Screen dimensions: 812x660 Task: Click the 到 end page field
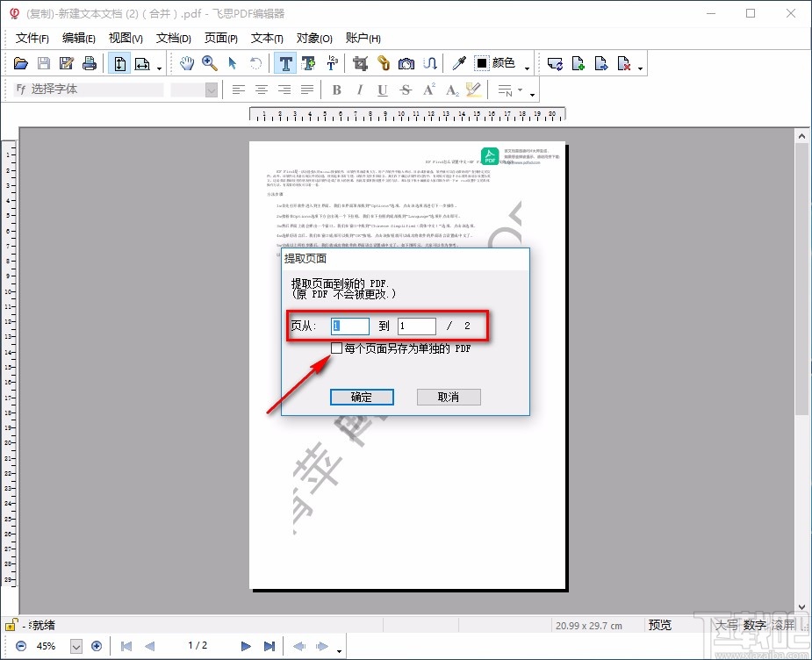pyautogui.click(x=417, y=326)
